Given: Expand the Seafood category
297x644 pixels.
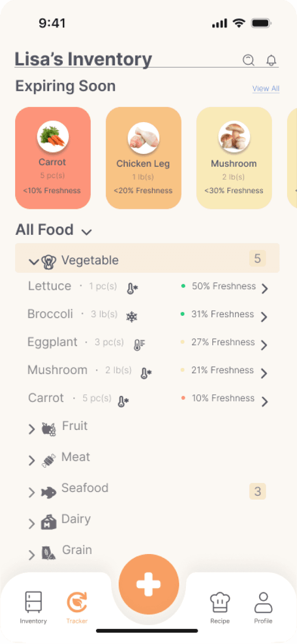Looking at the screenshot, I should coord(32,492).
